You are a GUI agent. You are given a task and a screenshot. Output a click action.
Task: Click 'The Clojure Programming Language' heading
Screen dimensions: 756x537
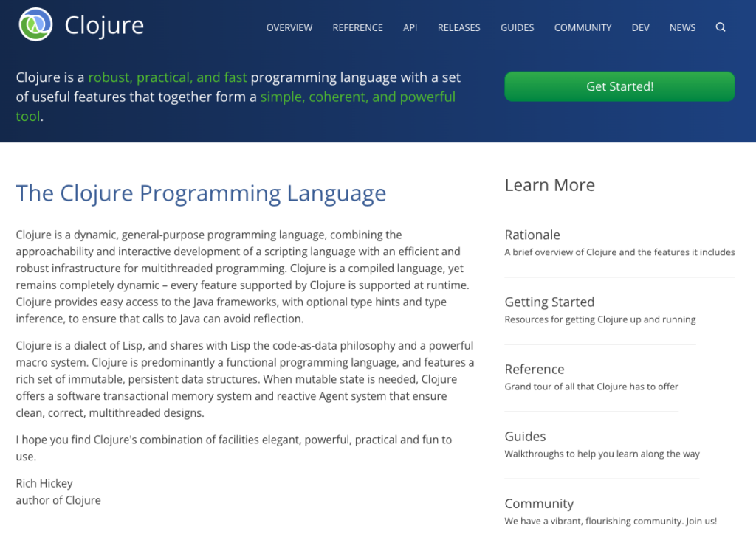click(202, 193)
